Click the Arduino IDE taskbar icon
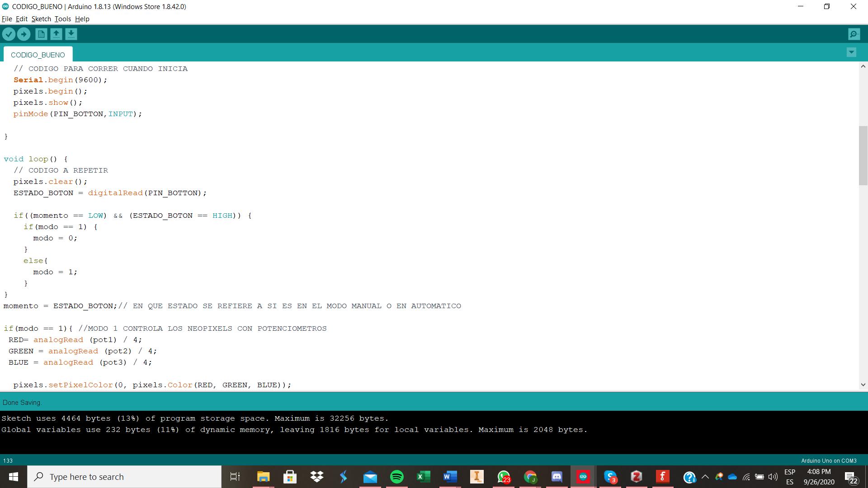Viewport: 868px width, 488px height. click(583, 477)
